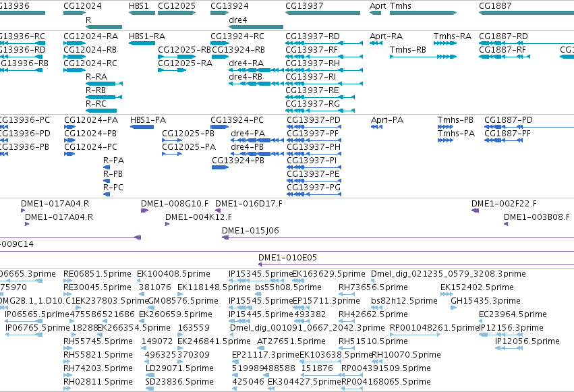The image size is (574, 392).
Task: Open the CG1887-RF transcript label
Action: pyautogui.click(x=503, y=50)
